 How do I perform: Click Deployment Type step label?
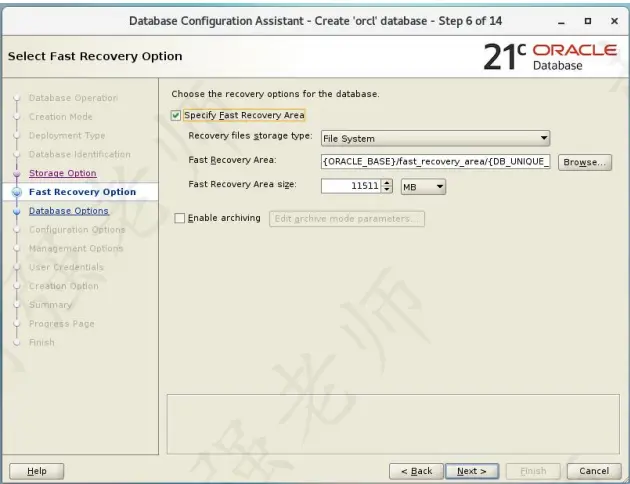click(x=67, y=136)
